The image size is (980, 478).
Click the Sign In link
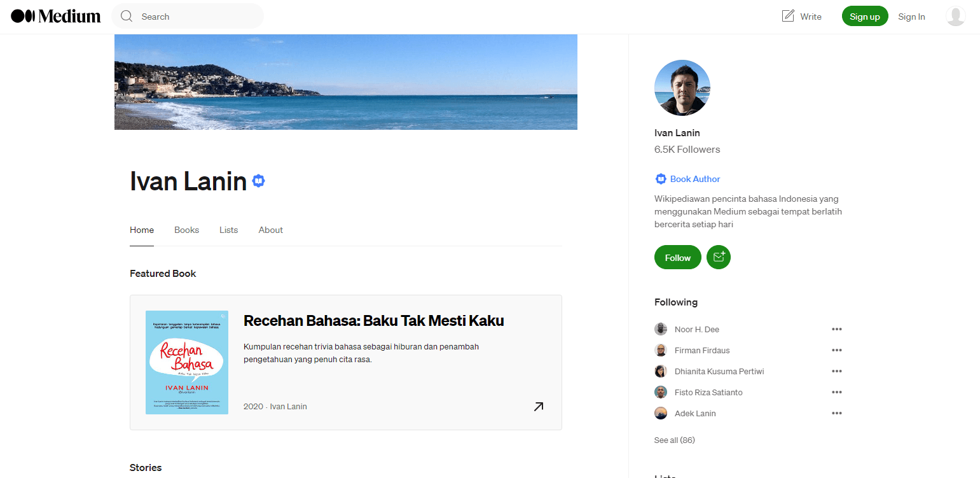[x=911, y=17]
